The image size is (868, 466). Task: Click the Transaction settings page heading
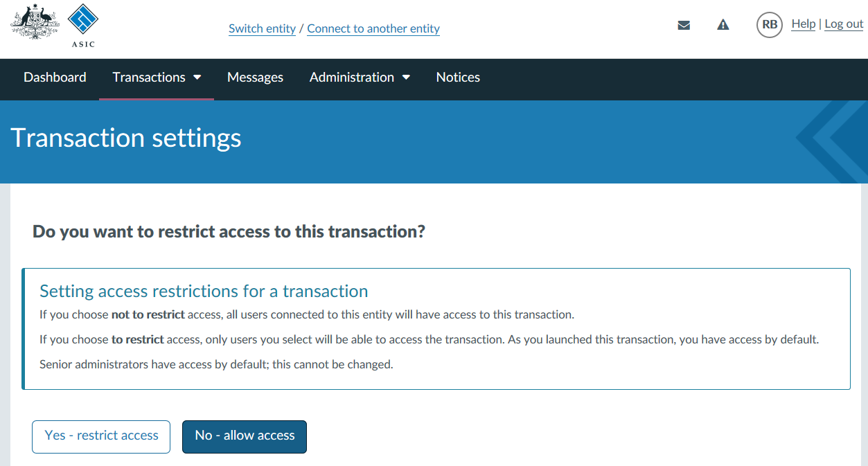126,138
